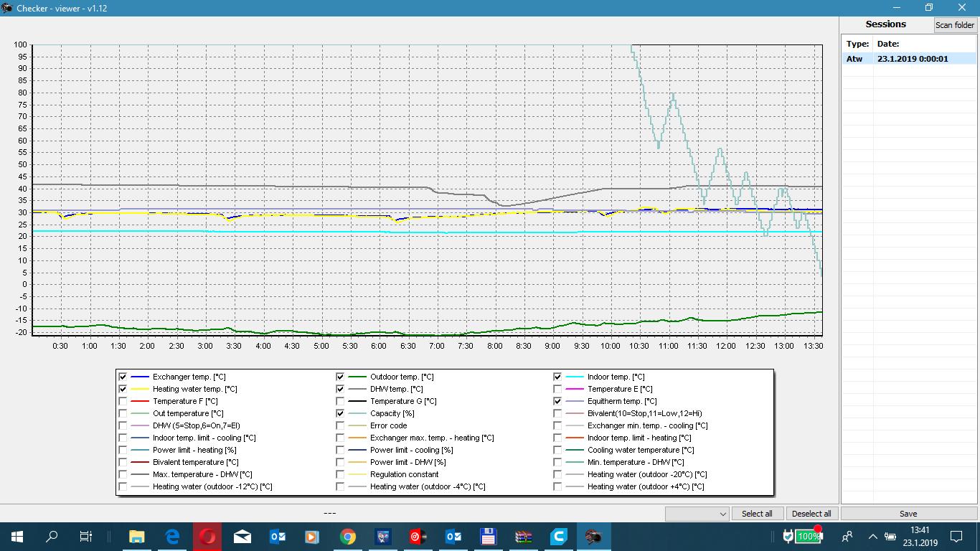Enable the Error code checkbox
The image size is (980, 551).
(x=340, y=425)
